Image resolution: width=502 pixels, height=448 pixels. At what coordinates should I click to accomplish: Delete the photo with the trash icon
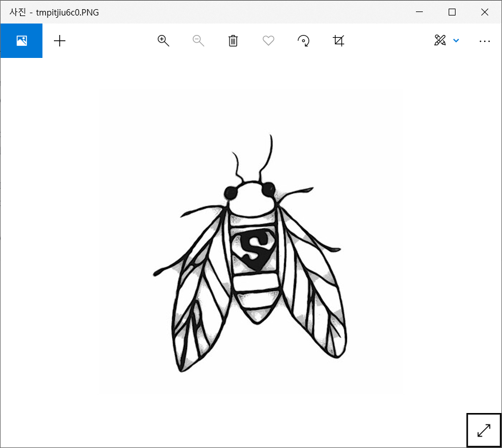tap(233, 41)
